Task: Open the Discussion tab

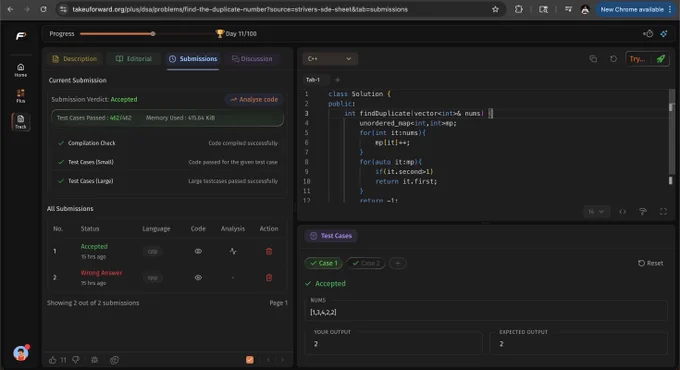Action: click(252, 59)
